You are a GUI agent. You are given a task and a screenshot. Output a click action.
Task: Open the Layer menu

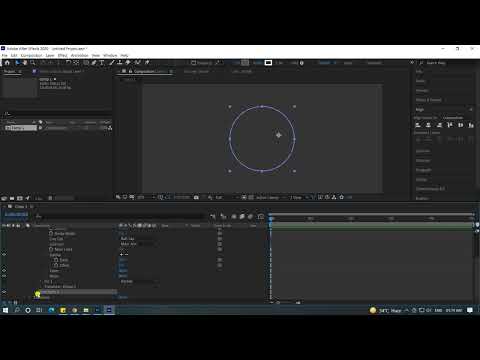tap(50, 55)
